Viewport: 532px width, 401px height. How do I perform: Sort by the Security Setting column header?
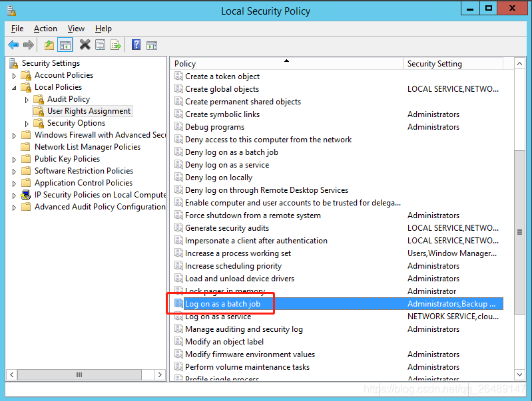453,64
